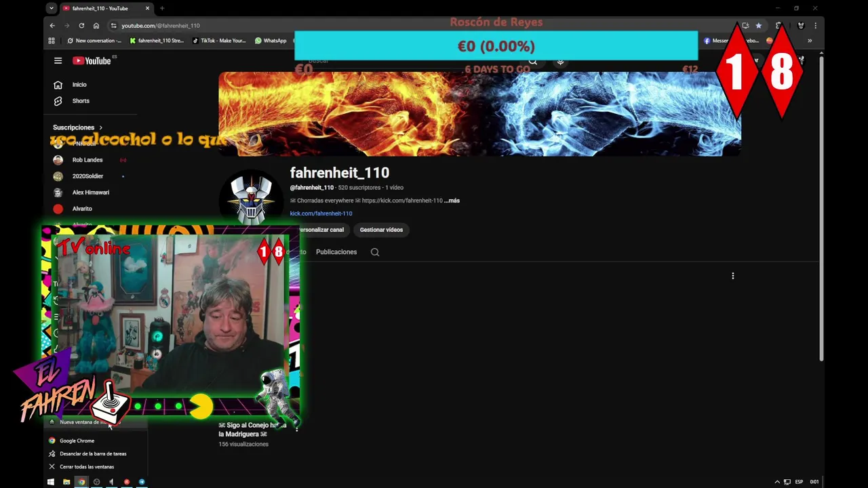
Task: Click Personalizar canal button
Action: 322,230
